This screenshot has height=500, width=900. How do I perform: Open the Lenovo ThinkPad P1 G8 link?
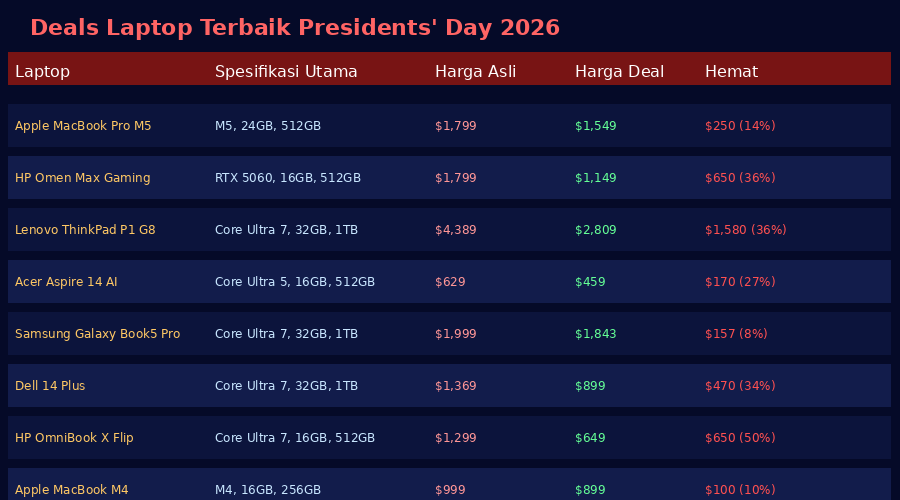85,230
